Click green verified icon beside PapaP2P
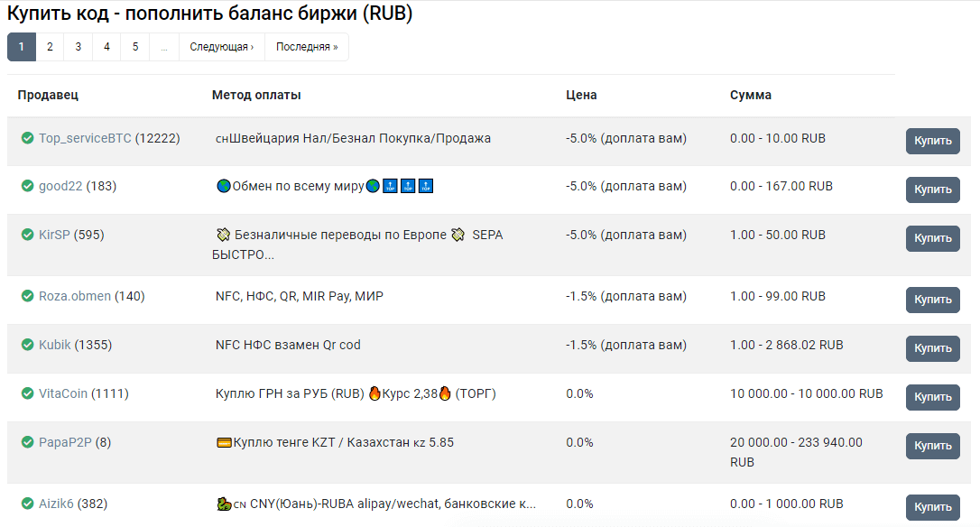 pyautogui.click(x=27, y=442)
